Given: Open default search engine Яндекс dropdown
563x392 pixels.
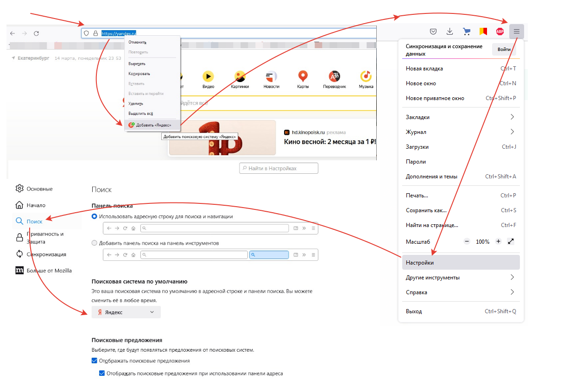Looking at the screenshot, I should [126, 312].
